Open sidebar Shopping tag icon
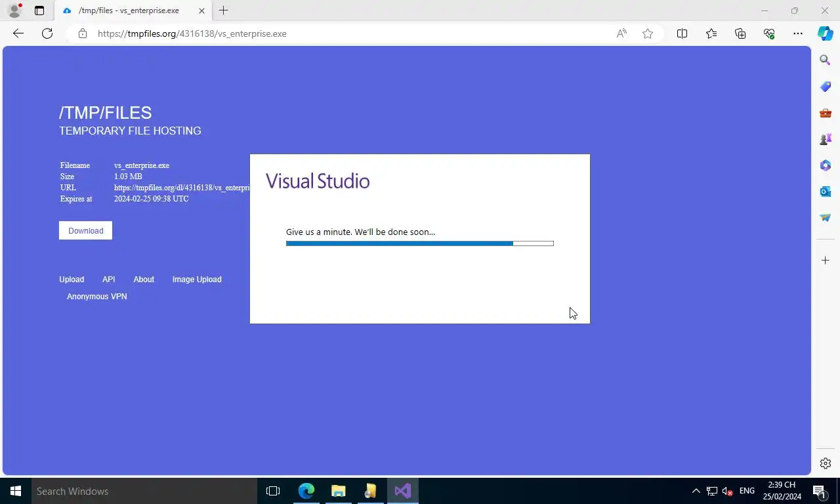 tap(826, 87)
